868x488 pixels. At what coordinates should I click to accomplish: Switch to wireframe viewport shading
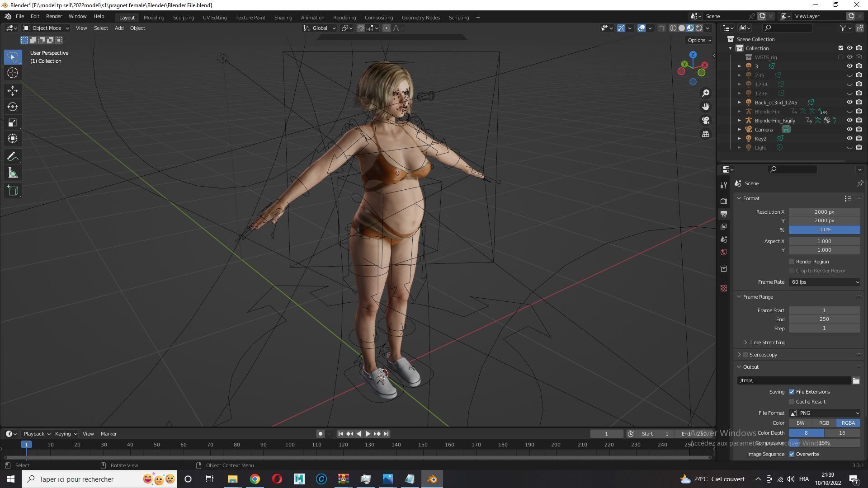[x=673, y=28]
